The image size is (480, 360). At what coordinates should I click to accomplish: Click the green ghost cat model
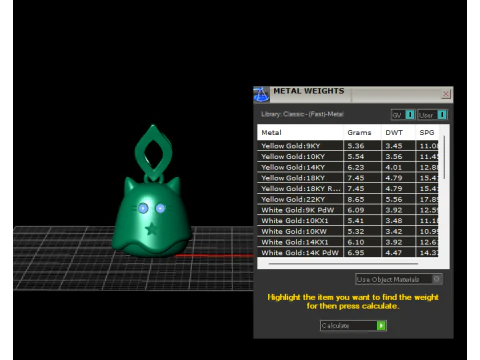point(152,218)
